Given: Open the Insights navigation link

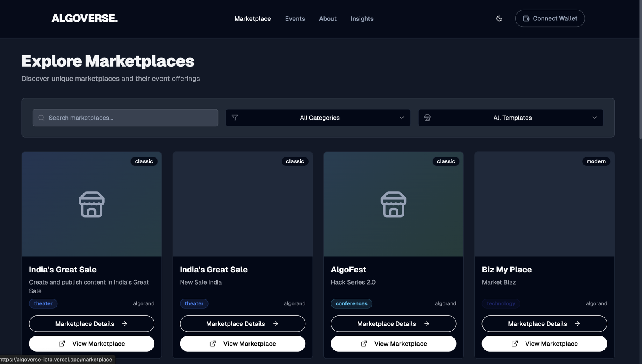Looking at the screenshot, I should coord(362,19).
